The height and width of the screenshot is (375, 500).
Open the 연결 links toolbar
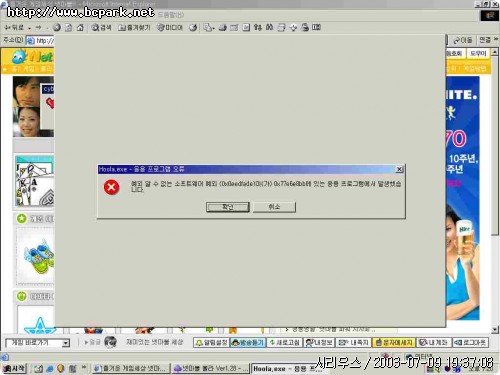coord(485,40)
